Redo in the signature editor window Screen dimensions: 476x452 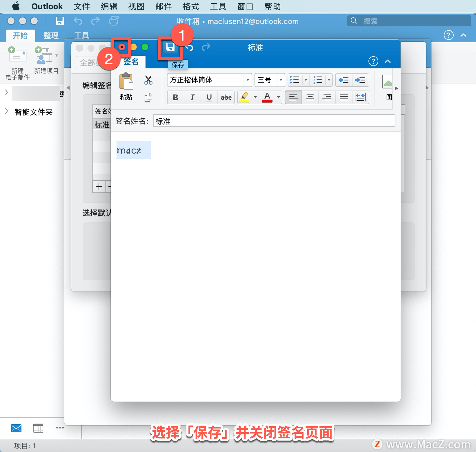click(206, 47)
